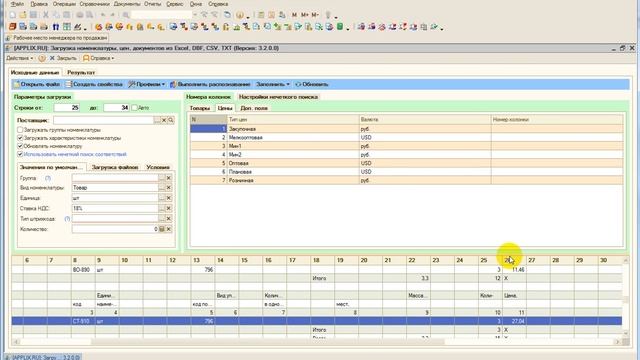Click the Открыть файл button
Image resolution: width=640 pixels, height=360 pixels.
click(37, 84)
